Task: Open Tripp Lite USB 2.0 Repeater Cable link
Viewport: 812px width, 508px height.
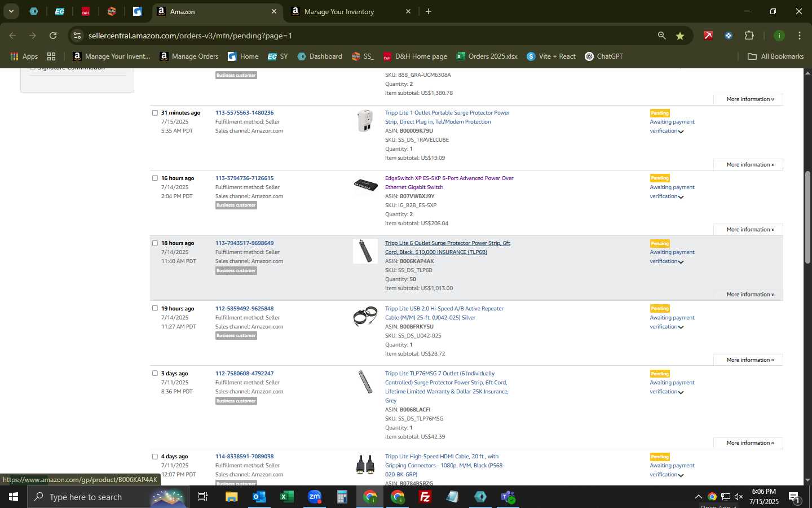Action: pos(444,313)
